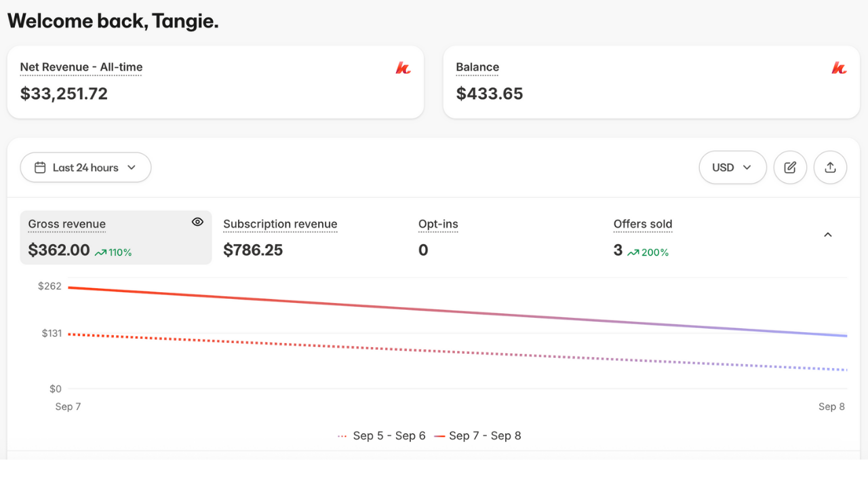868x488 pixels.
Task: Toggle the eye icon on Gross revenue
Action: pos(197,222)
